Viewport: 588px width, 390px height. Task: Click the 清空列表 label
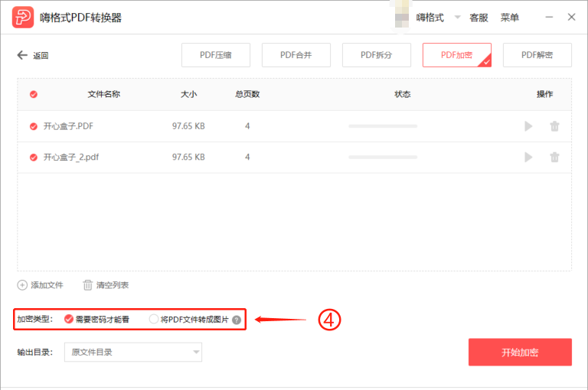(x=113, y=285)
